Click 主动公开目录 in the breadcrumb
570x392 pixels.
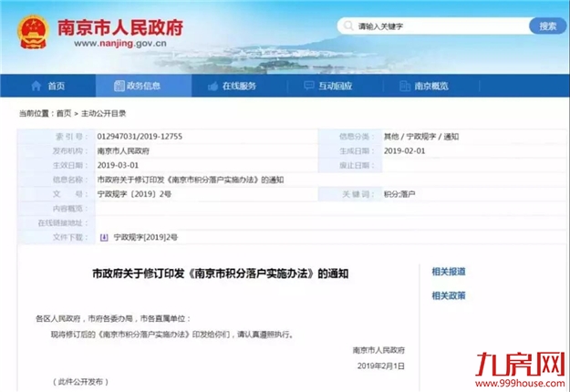coord(104,114)
